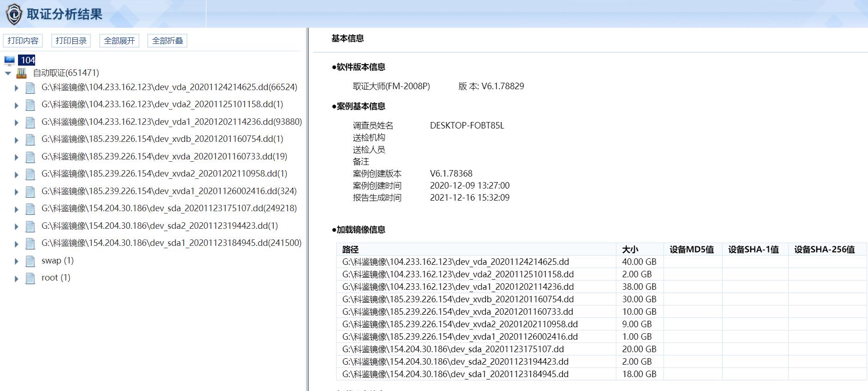Viewport: 868px width, 391px height.
Task: Click the computer icon beside 104
Action: point(9,61)
